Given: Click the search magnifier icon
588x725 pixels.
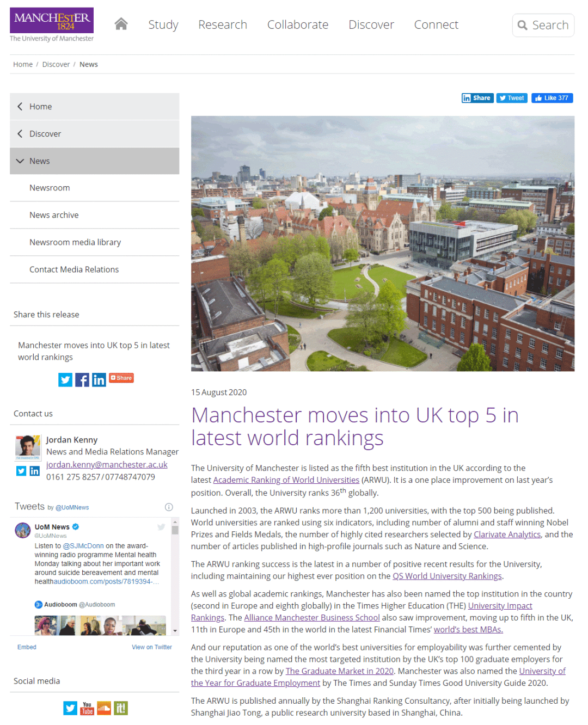Looking at the screenshot, I should point(523,25).
